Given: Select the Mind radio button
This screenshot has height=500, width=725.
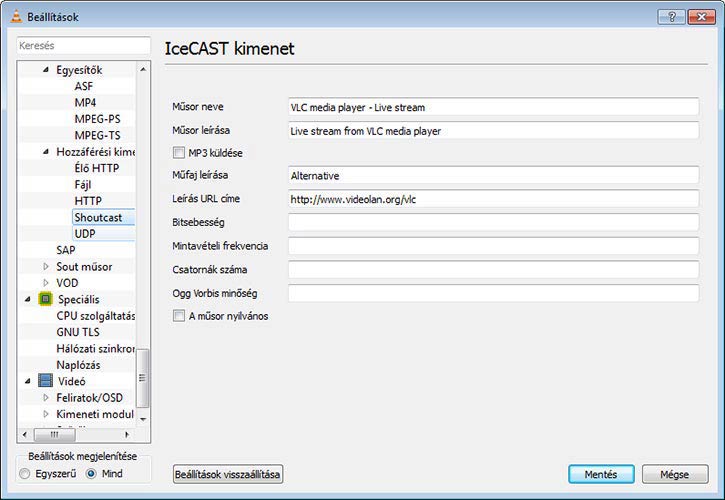Looking at the screenshot, I should pyautogui.click(x=92, y=474).
